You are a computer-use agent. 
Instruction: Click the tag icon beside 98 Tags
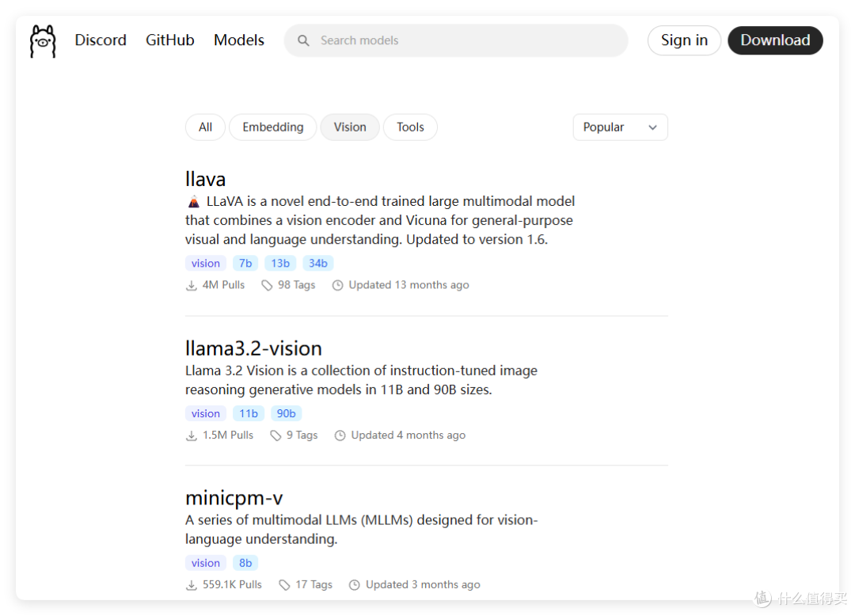tap(267, 285)
